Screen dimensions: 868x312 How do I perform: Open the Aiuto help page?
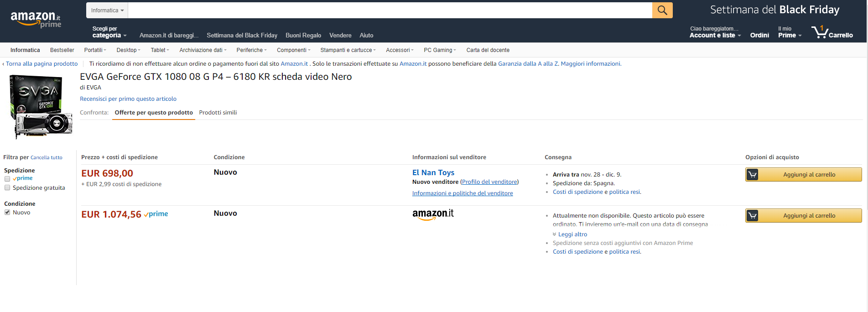coord(366,35)
